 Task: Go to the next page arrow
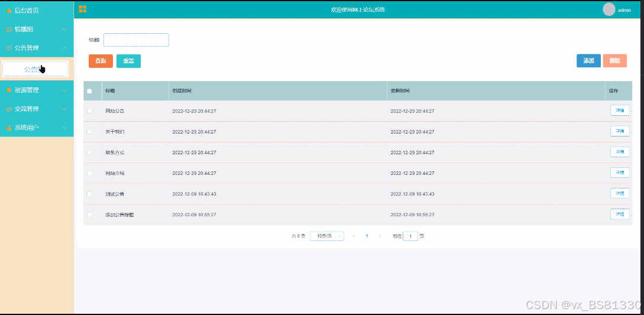tap(380, 236)
